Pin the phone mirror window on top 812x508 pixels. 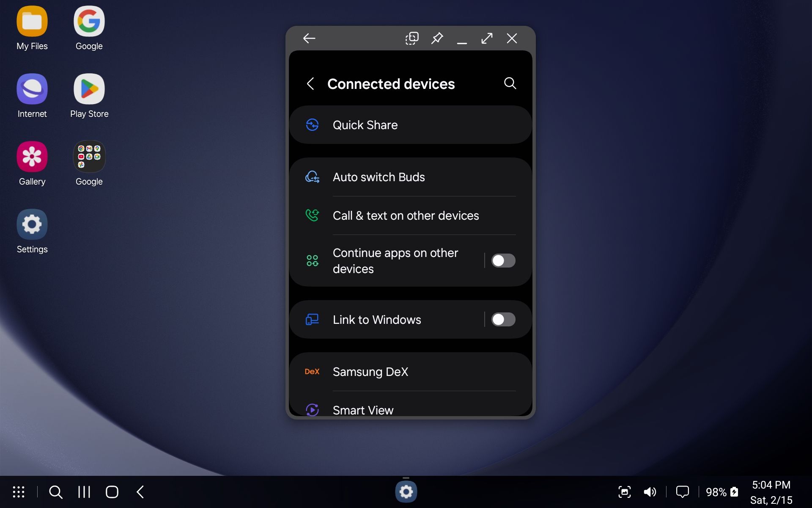coord(437,38)
